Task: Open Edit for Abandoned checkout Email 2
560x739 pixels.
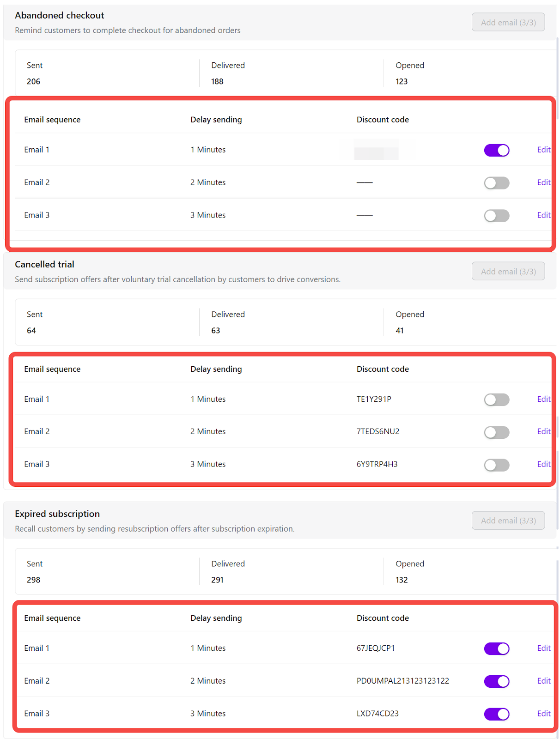Action: (x=544, y=182)
